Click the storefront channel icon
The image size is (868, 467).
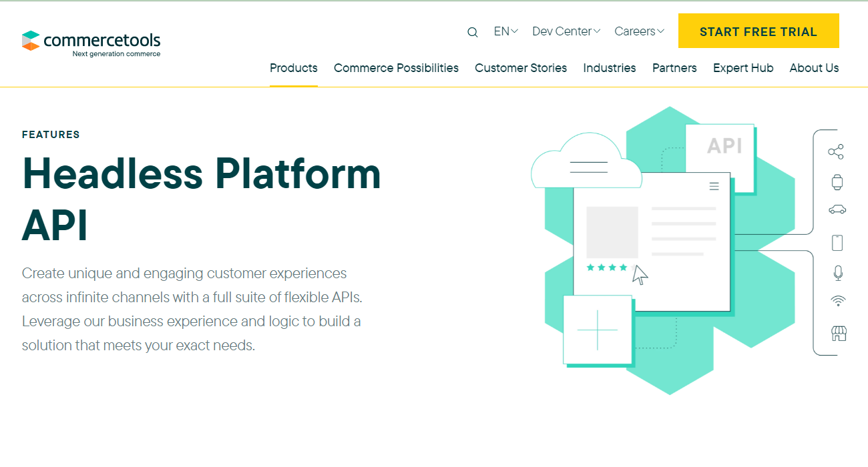point(839,334)
